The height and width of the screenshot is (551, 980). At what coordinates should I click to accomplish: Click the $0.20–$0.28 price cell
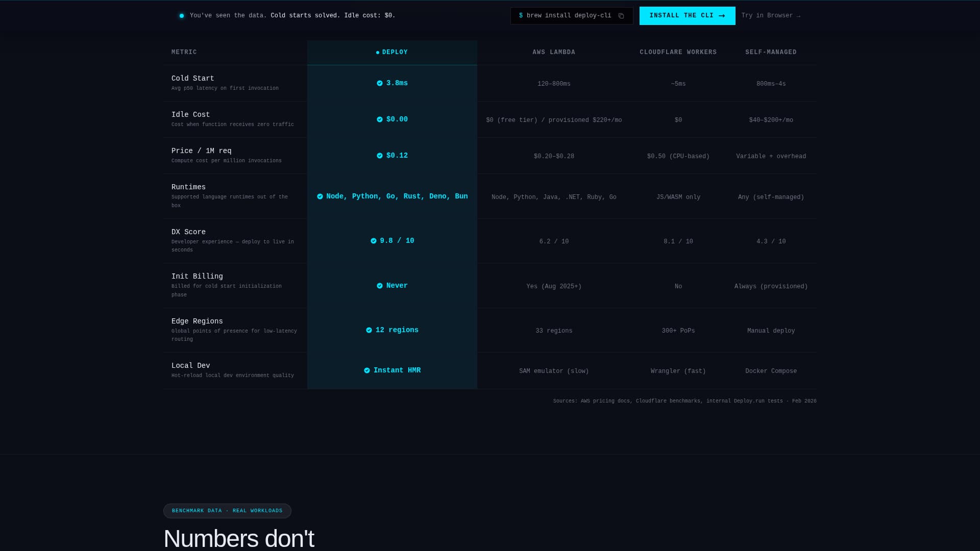tap(554, 157)
